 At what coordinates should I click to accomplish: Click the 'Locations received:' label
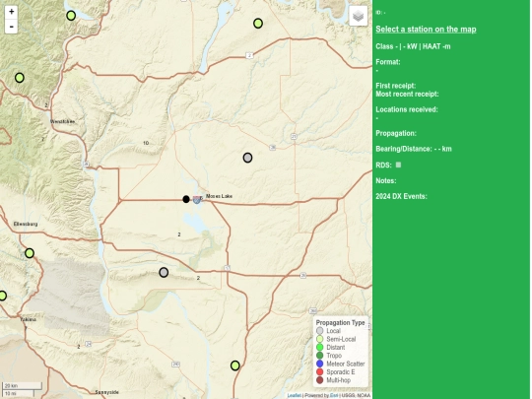point(407,109)
